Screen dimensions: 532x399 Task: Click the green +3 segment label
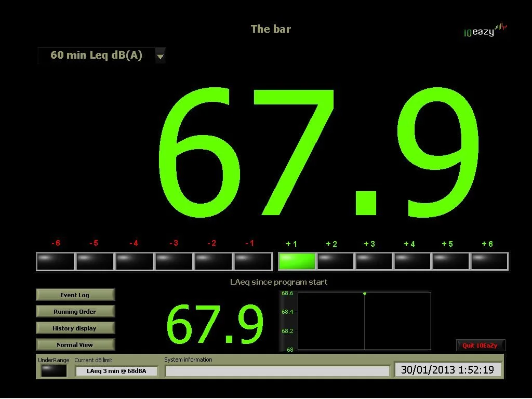pos(370,243)
